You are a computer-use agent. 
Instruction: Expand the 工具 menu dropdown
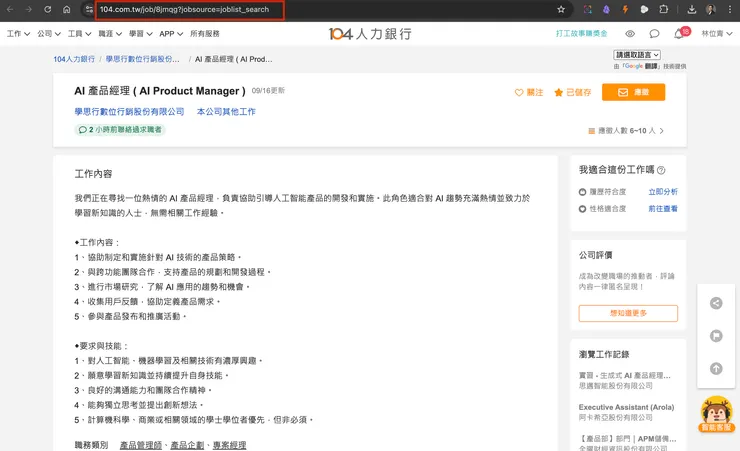point(79,33)
